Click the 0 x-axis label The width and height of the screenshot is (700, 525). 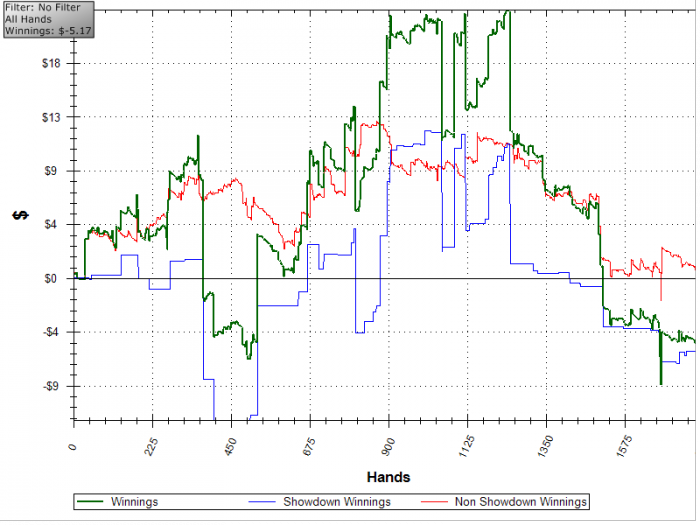pyautogui.click(x=73, y=447)
